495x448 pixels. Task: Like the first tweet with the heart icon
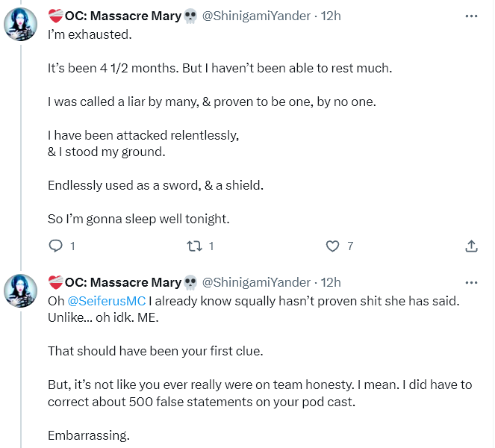[333, 246]
